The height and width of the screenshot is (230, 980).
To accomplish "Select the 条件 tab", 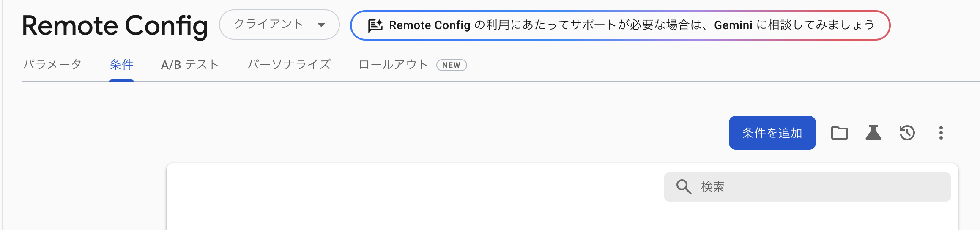I will pos(121,65).
